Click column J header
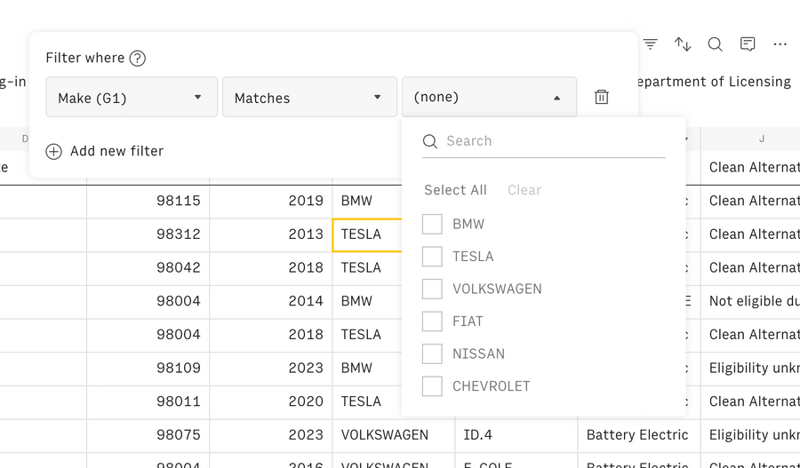The height and width of the screenshot is (468, 800). 751,139
